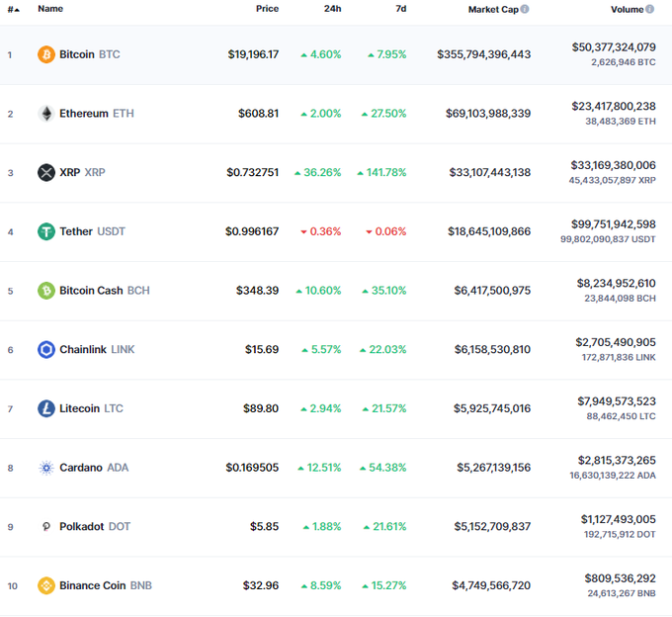
Task: Click Bitcoin Cash market cap $6,417,500,975
Action: (x=492, y=291)
